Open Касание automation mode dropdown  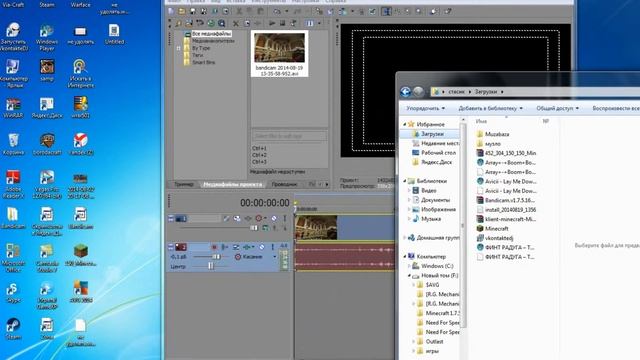[x=275, y=257]
